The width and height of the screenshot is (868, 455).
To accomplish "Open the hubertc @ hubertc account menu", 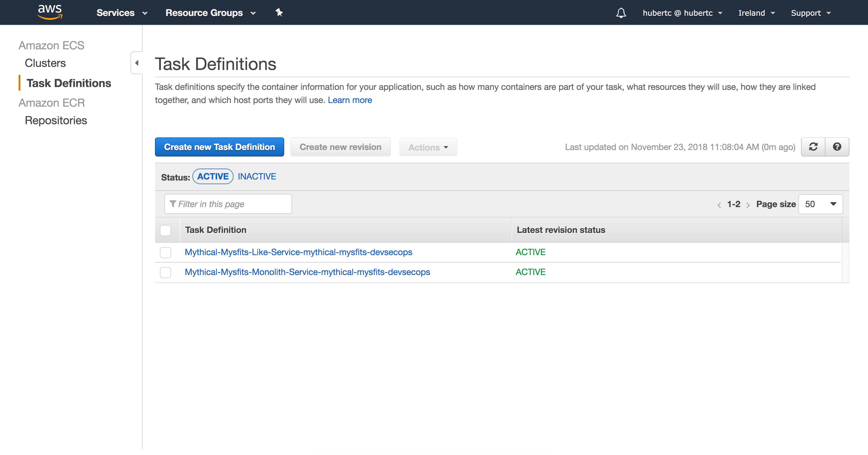I will [x=682, y=13].
